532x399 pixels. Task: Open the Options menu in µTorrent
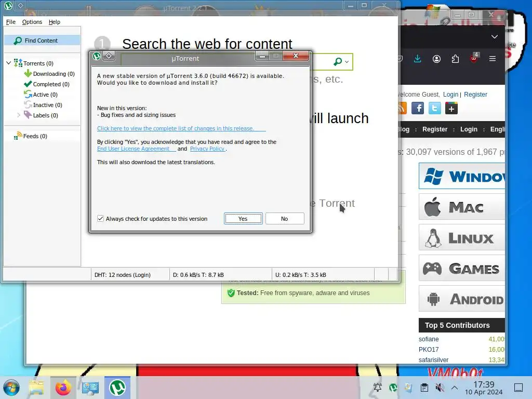click(32, 22)
